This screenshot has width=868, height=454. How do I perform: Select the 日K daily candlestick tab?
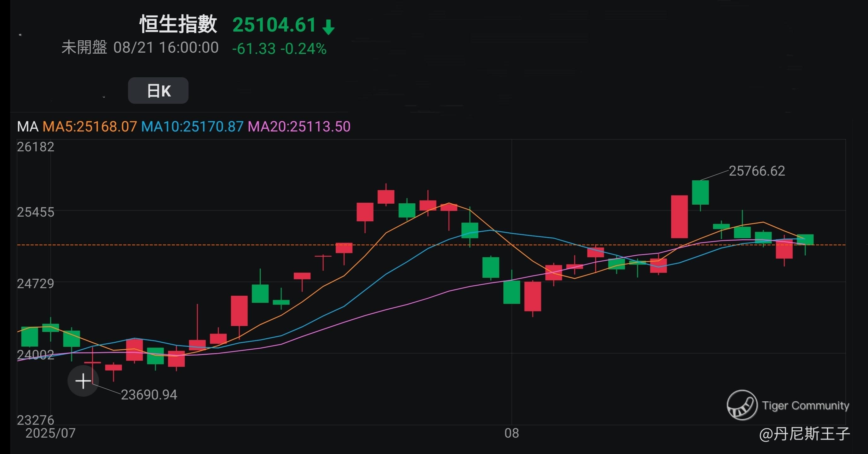158,90
